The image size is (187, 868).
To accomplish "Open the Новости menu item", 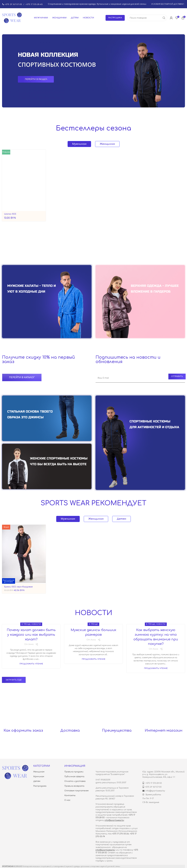I will point(88,18).
